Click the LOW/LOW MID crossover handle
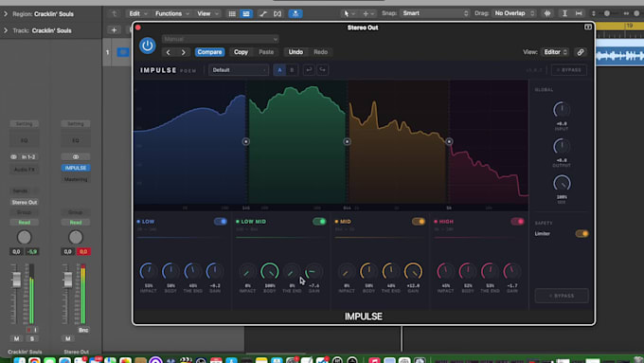 click(x=245, y=141)
